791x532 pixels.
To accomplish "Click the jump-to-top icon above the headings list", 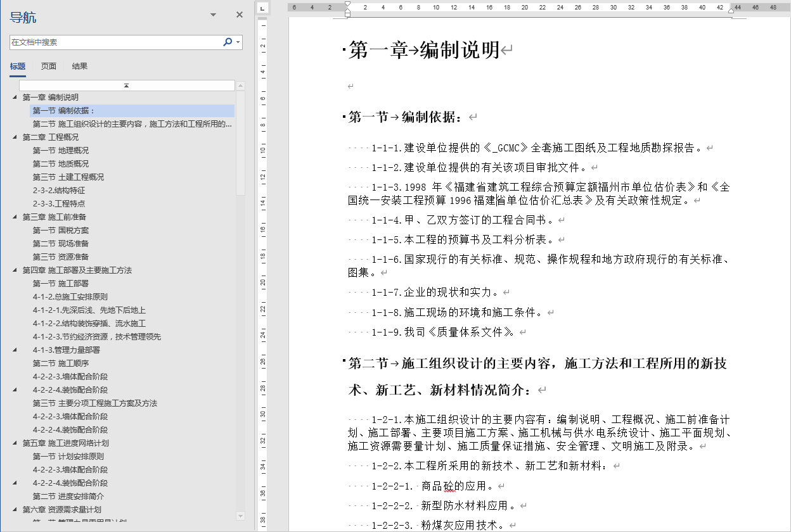I will (x=126, y=84).
